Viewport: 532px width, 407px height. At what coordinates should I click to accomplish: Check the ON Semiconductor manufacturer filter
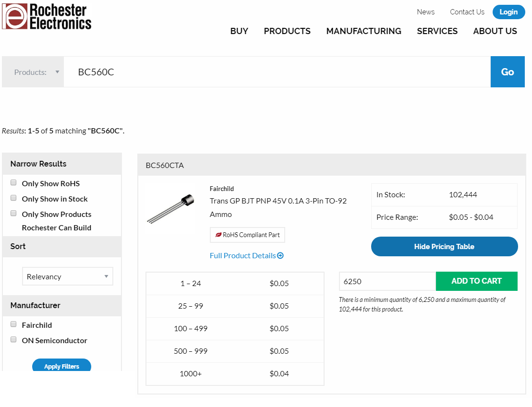[13, 339]
